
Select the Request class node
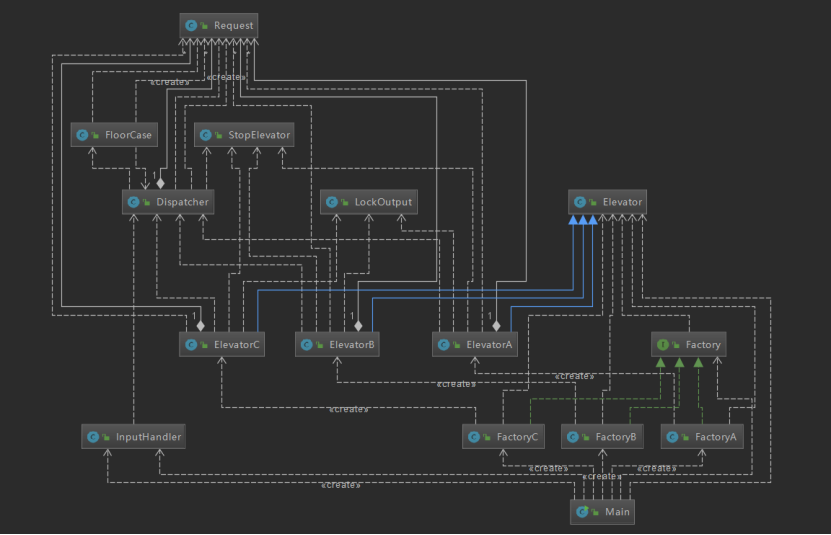click(219, 25)
